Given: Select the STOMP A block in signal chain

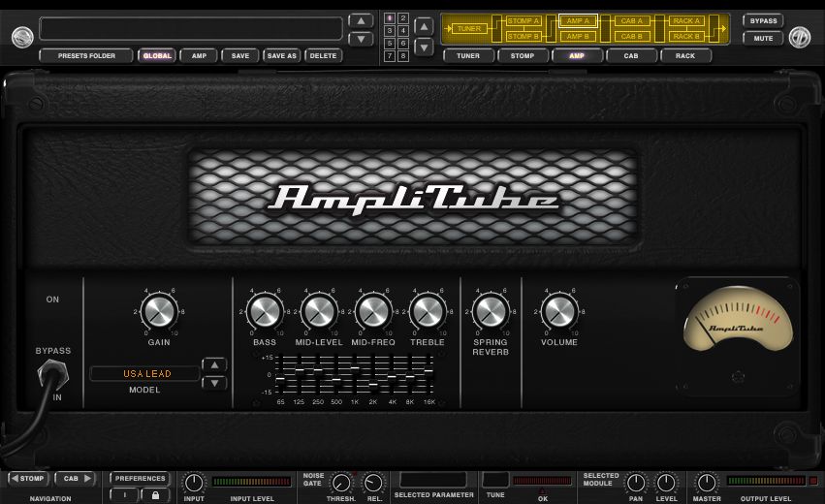Looking at the screenshot, I should [523, 21].
